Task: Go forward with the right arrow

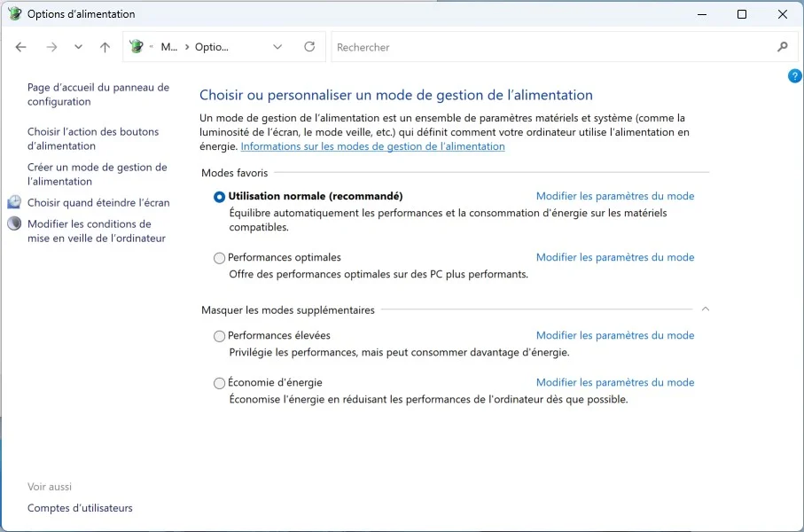Action: point(51,47)
